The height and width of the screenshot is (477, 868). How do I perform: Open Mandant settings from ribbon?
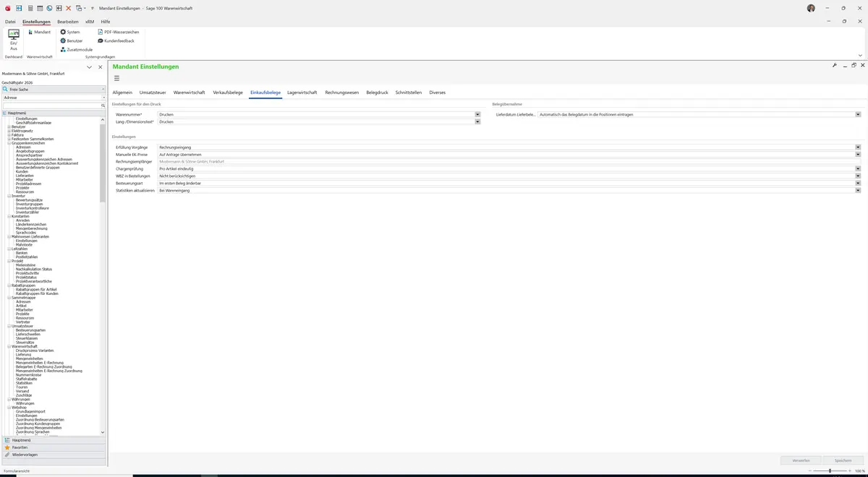39,32
